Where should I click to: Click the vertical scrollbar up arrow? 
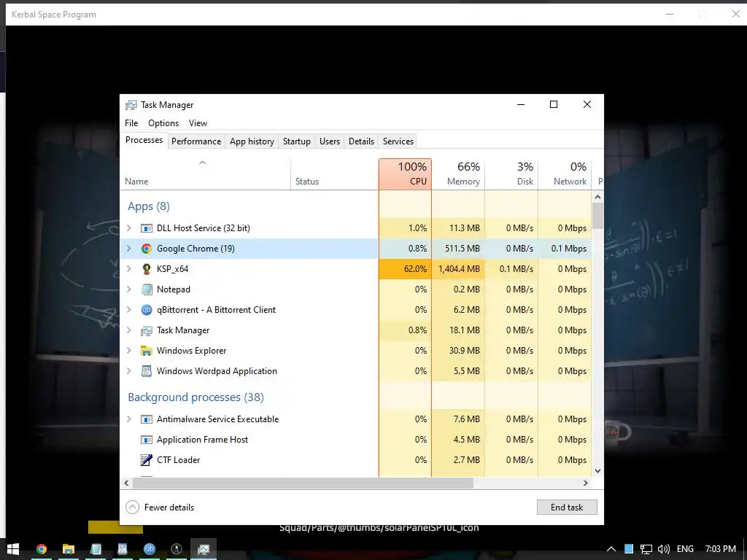[598, 197]
